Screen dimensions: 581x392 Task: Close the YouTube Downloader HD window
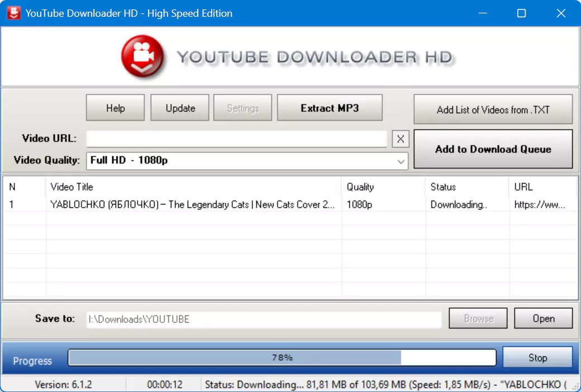pos(561,13)
